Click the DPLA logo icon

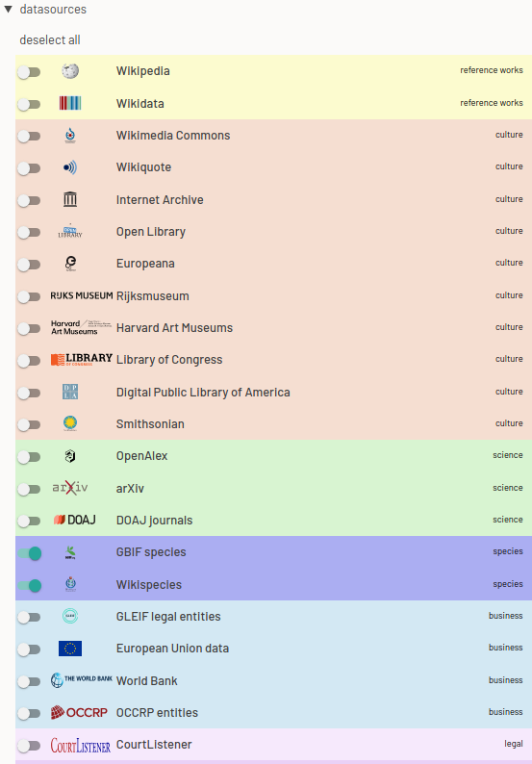point(70,392)
